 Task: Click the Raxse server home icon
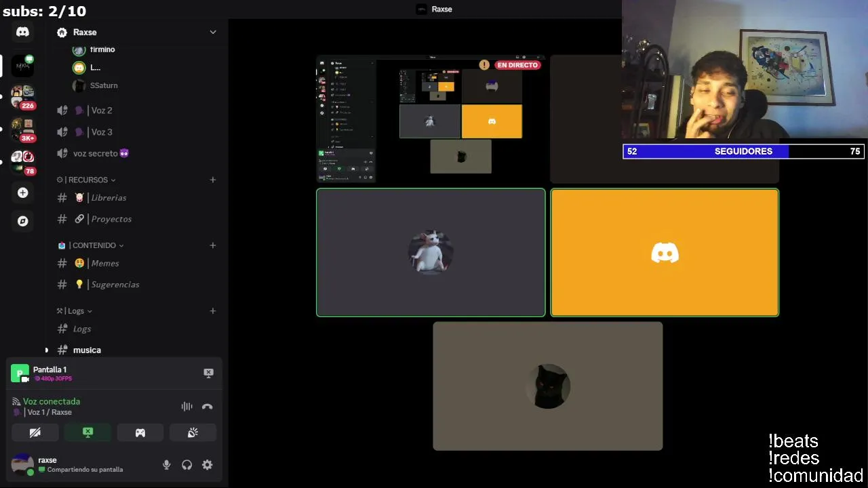click(62, 33)
